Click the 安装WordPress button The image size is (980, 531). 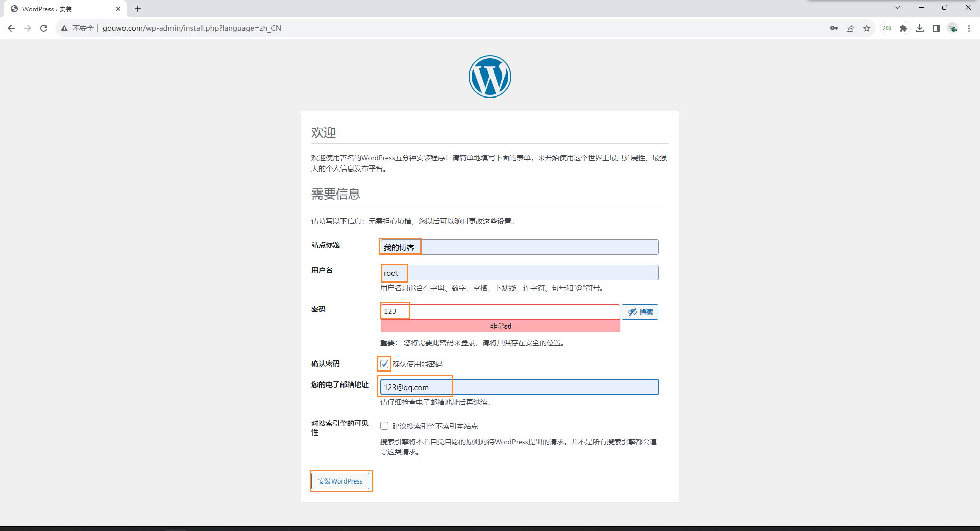click(x=340, y=481)
